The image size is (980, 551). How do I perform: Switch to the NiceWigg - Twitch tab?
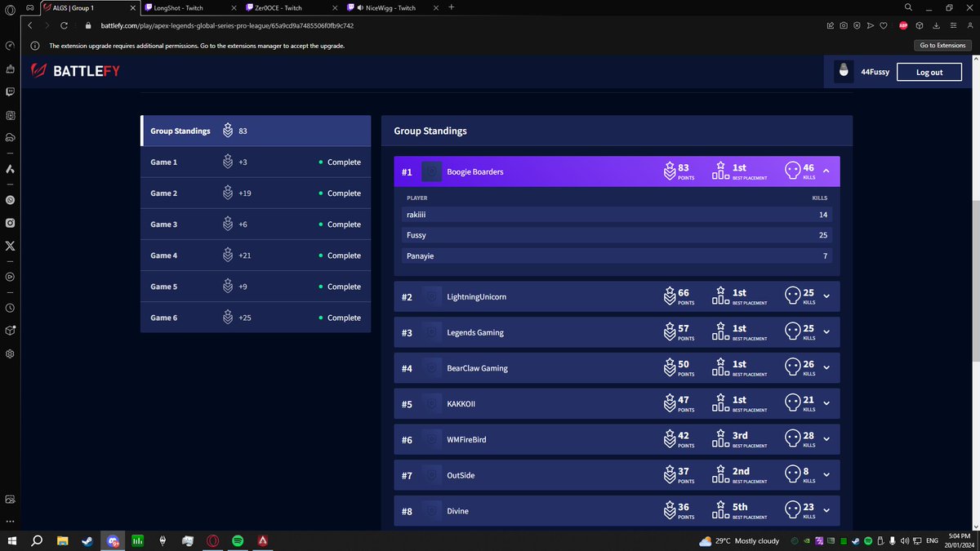392,7
